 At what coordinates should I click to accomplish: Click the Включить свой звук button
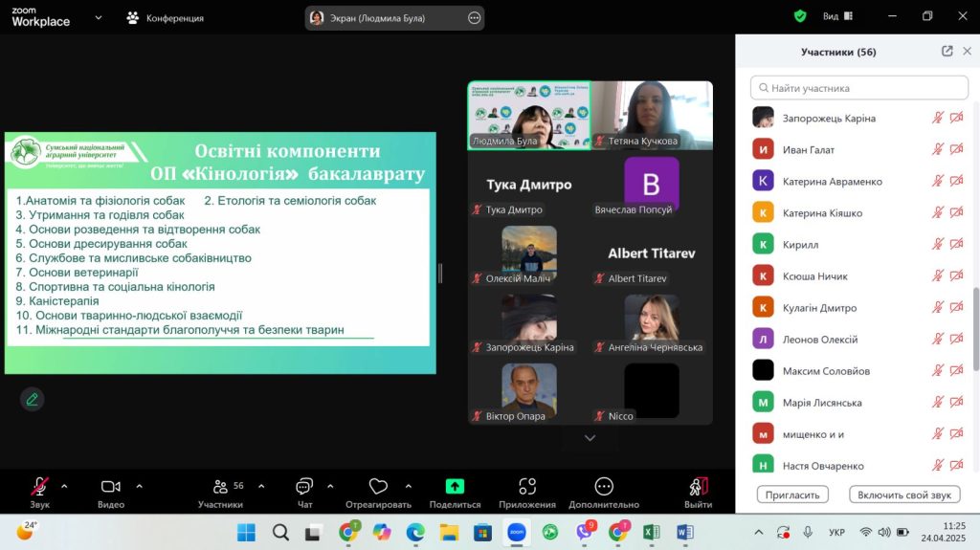[904, 495]
